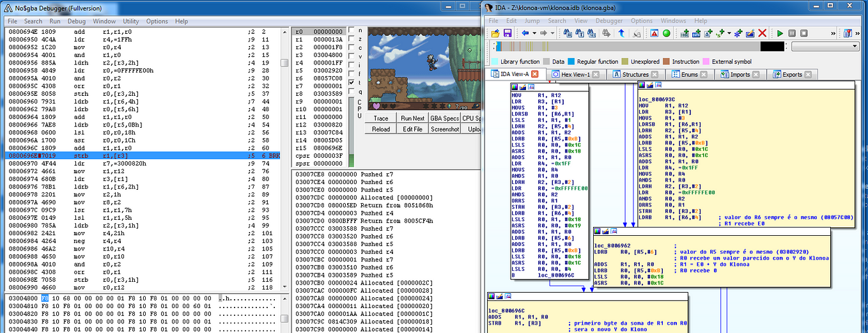
Task: Toggle the 'c' CPU flag checkbox
Action: point(352,48)
